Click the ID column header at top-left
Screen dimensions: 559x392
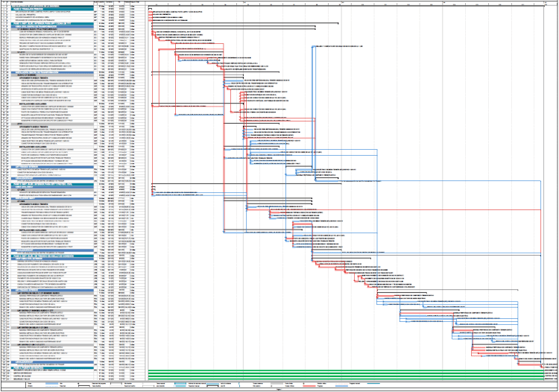point(3,3)
